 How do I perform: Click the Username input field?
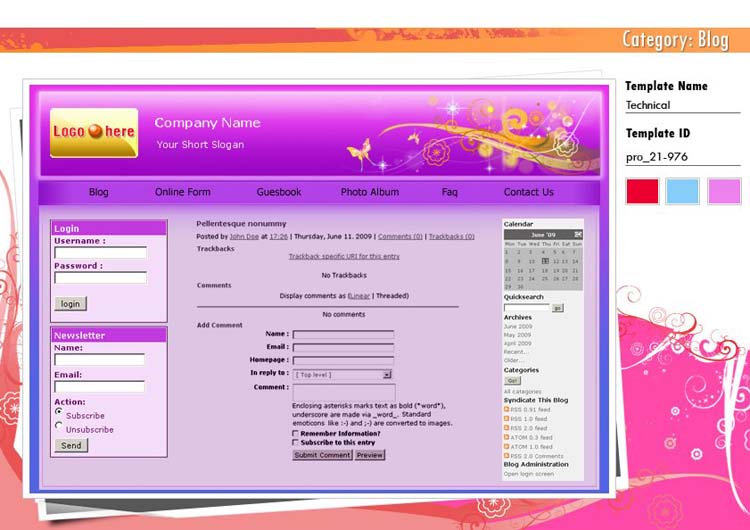click(100, 253)
